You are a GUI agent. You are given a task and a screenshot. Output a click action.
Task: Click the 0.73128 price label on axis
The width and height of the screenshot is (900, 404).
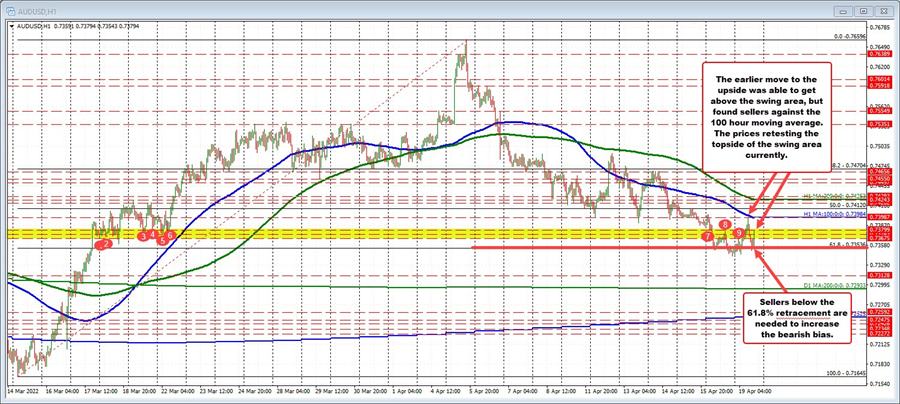pyautogui.click(x=881, y=273)
